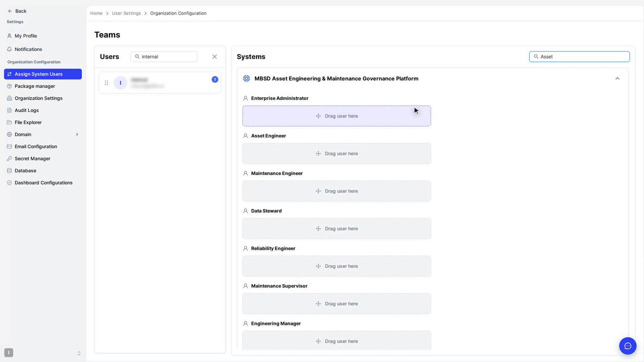Focus the Systems search field
This screenshot has height=362, width=644.
(x=580, y=57)
